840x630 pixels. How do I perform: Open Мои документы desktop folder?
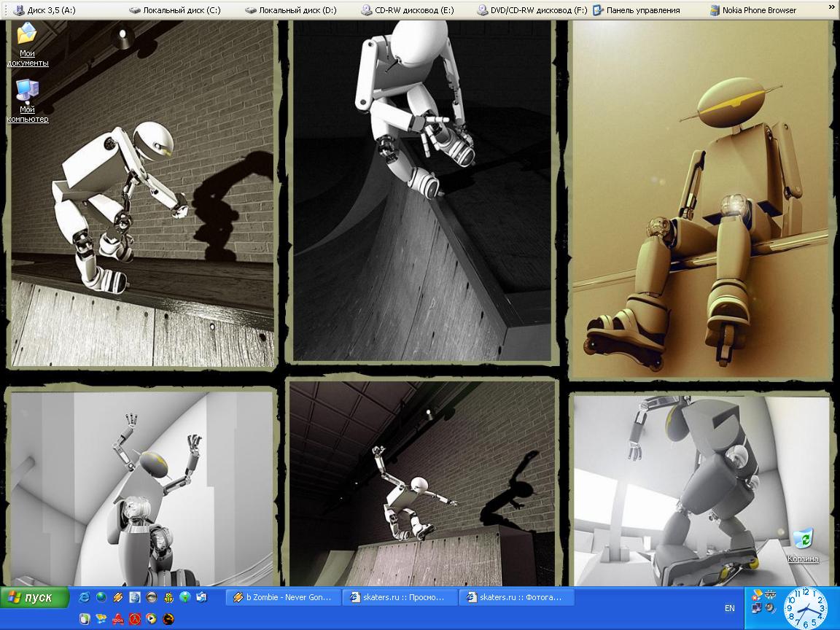(28, 35)
